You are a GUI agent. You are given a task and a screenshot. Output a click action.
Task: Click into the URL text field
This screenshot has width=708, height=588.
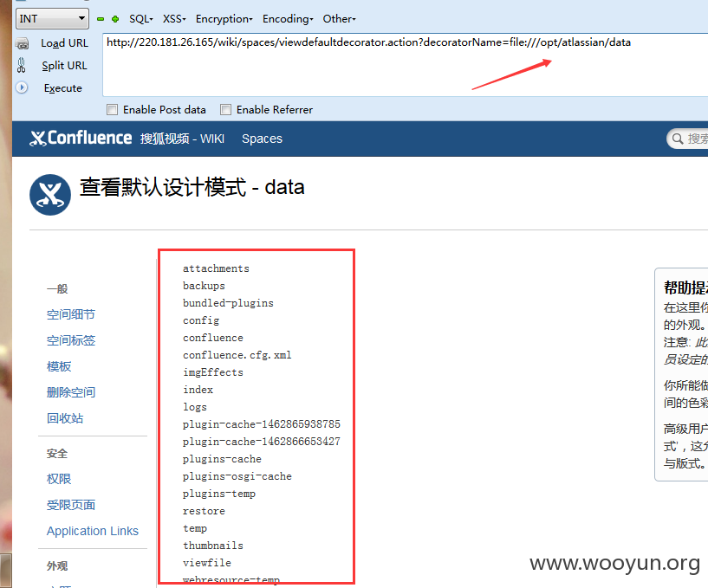click(405, 65)
